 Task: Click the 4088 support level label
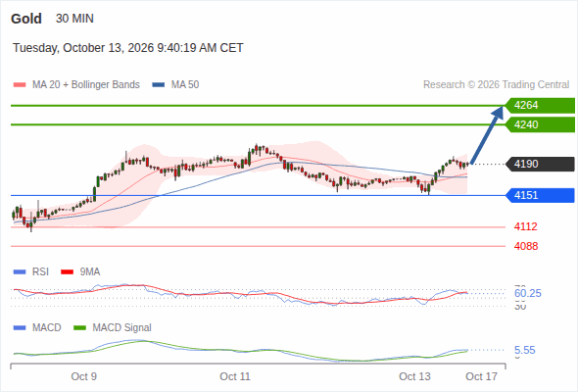coord(526,246)
